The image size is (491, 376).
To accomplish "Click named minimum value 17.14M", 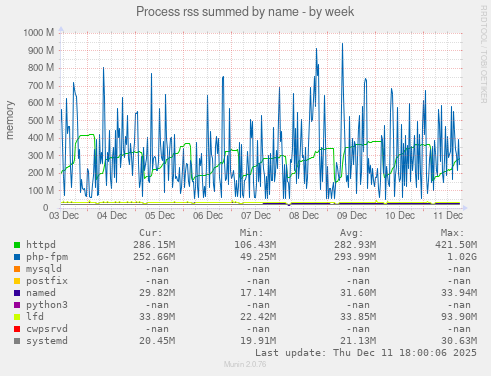I will click(258, 293).
